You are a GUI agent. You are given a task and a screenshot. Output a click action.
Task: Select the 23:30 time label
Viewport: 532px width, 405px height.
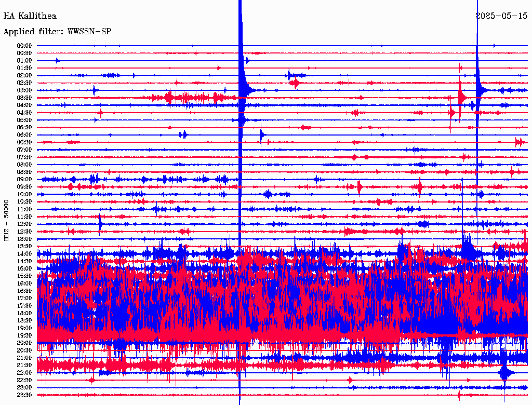click(24, 395)
